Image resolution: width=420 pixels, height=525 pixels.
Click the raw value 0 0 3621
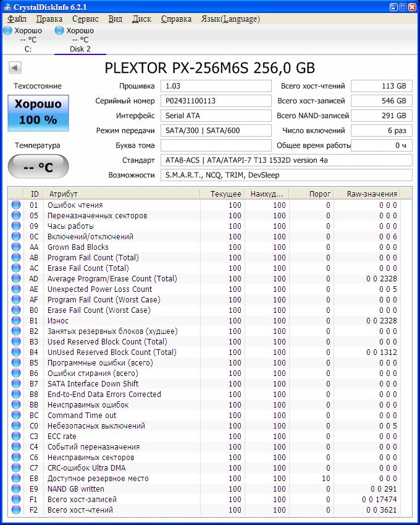pos(381,510)
